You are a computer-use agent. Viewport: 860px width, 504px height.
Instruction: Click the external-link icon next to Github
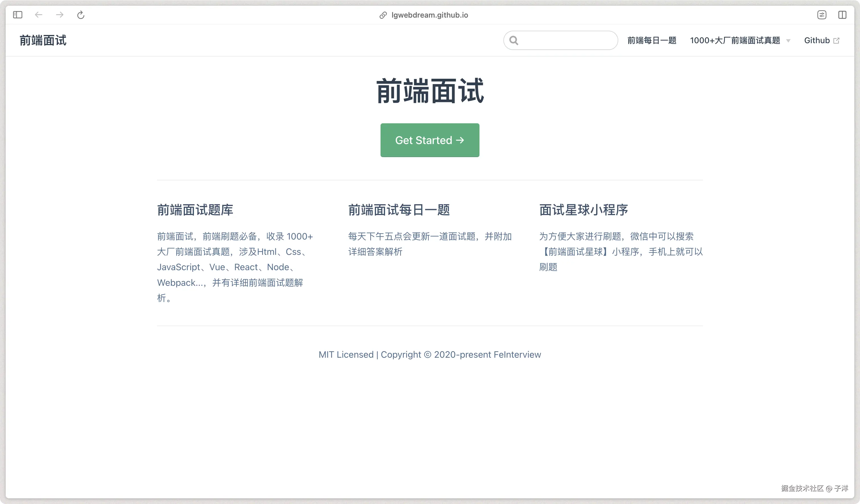click(x=836, y=41)
